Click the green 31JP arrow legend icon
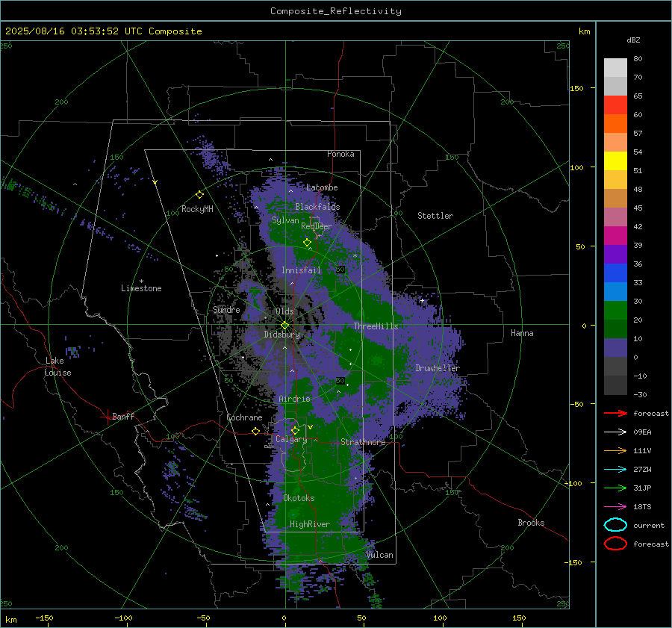Screen dimensions: 672x628 615,488
